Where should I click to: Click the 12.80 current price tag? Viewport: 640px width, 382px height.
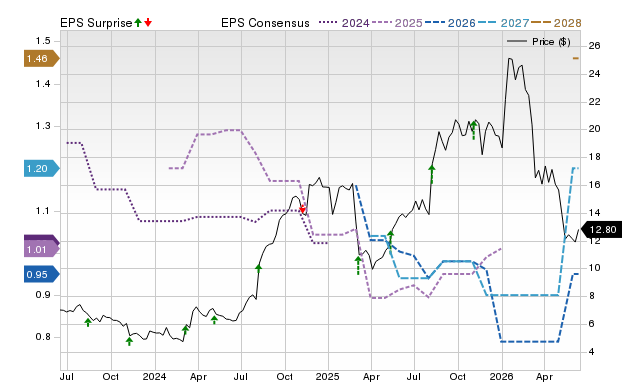point(601,229)
